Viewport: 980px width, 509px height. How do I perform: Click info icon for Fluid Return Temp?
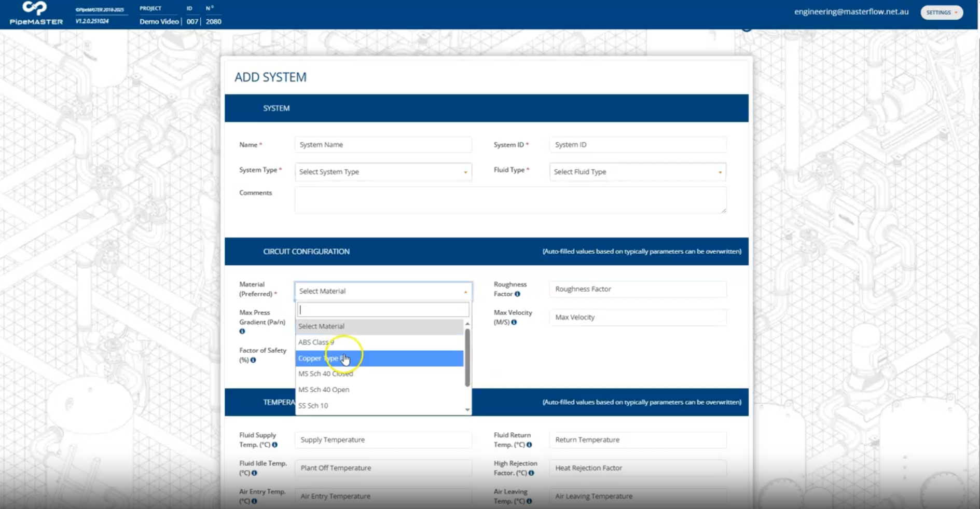[529, 445]
